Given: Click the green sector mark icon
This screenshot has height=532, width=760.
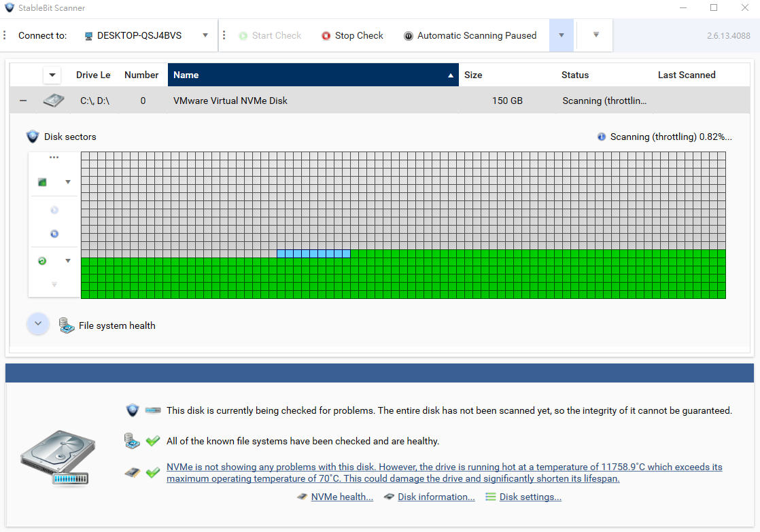Looking at the screenshot, I should (x=43, y=182).
